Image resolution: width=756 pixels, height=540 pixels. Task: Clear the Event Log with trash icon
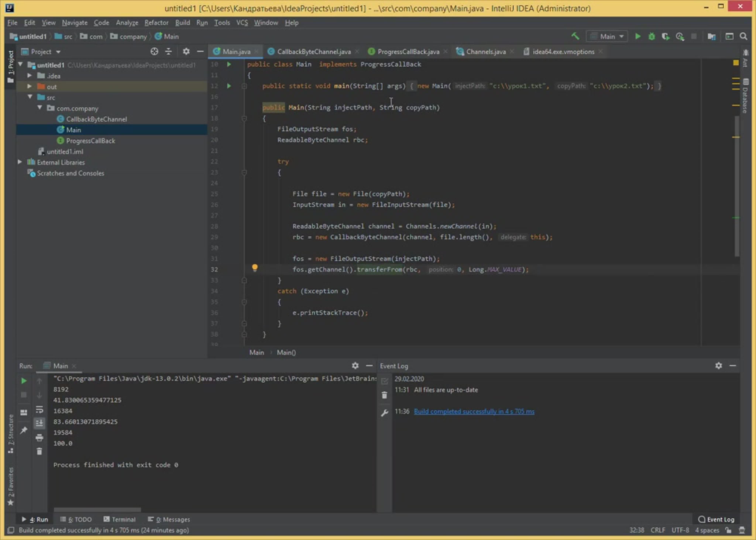click(x=385, y=395)
